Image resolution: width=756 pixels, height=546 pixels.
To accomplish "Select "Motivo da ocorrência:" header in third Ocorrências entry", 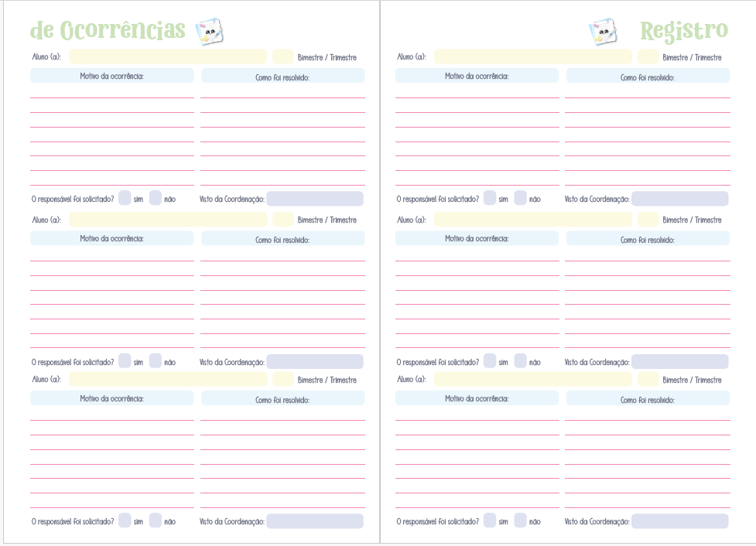I will tap(112, 398).
